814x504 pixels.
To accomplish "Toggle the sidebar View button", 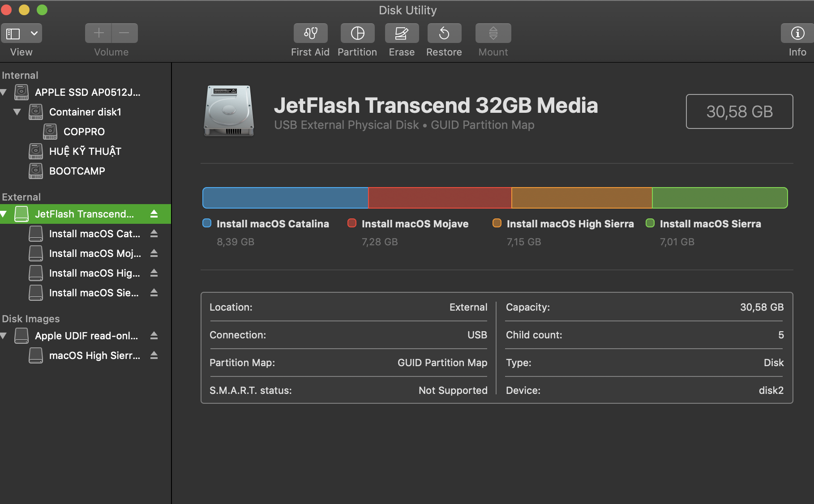I will [x=13, y=33].
